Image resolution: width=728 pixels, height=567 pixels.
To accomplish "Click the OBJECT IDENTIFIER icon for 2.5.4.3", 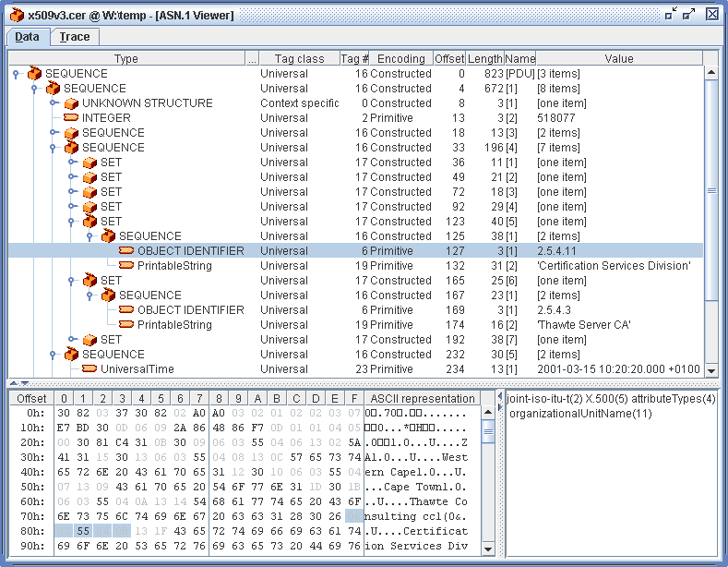I will coord(126,309).
